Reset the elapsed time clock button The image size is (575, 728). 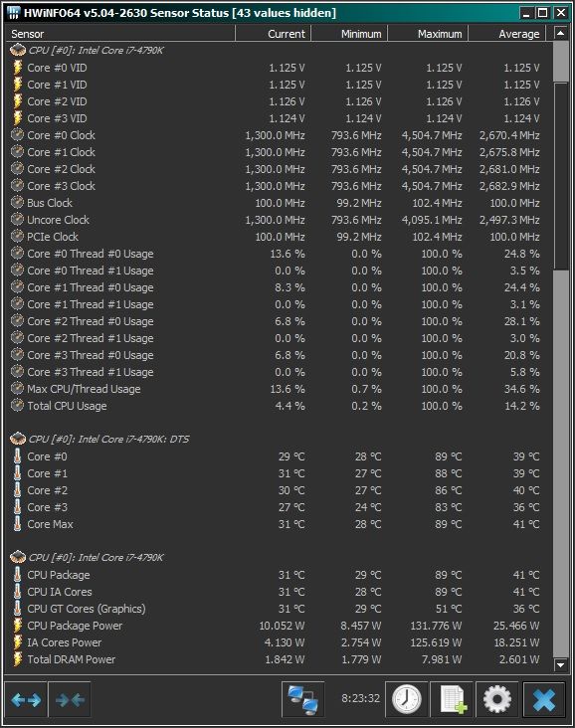[x=407, y=699]
